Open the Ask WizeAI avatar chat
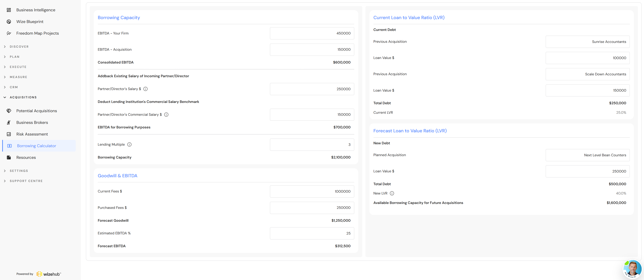The height and width of the screenshot is (280, 644). click(x=632, y=269)
